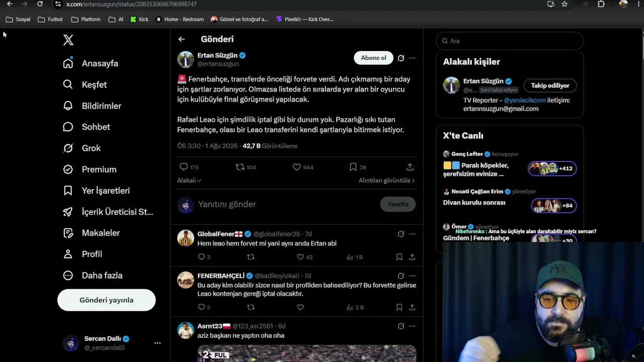This screenshot has height=362, width=644.
Task: Open Alıntıları görüntüle link
Action: pyautogui.click(x=386, y=180)
